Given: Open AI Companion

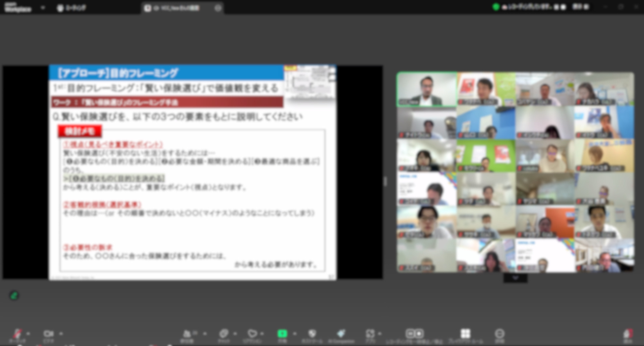Looking at the screenshot, I should [341, 334].
